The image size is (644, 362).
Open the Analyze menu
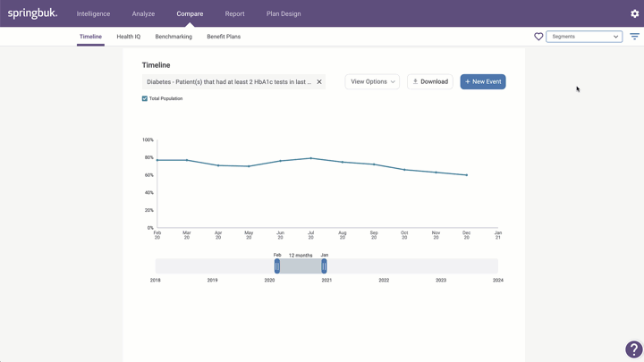click(143, 13)
